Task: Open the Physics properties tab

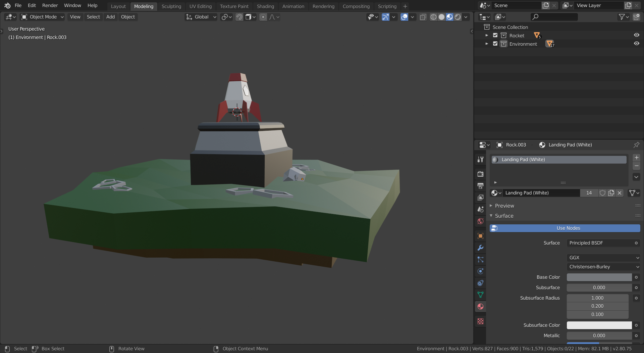Action: [480, 271]
